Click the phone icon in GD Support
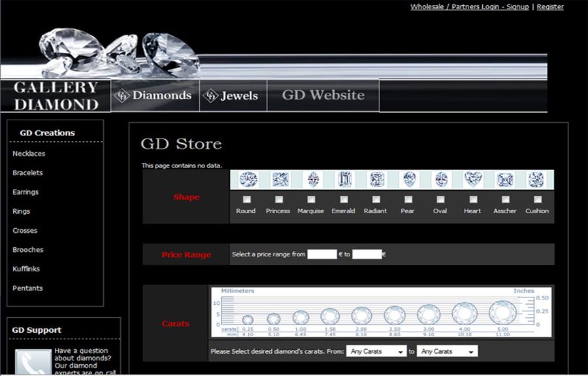 click(33, 362)
